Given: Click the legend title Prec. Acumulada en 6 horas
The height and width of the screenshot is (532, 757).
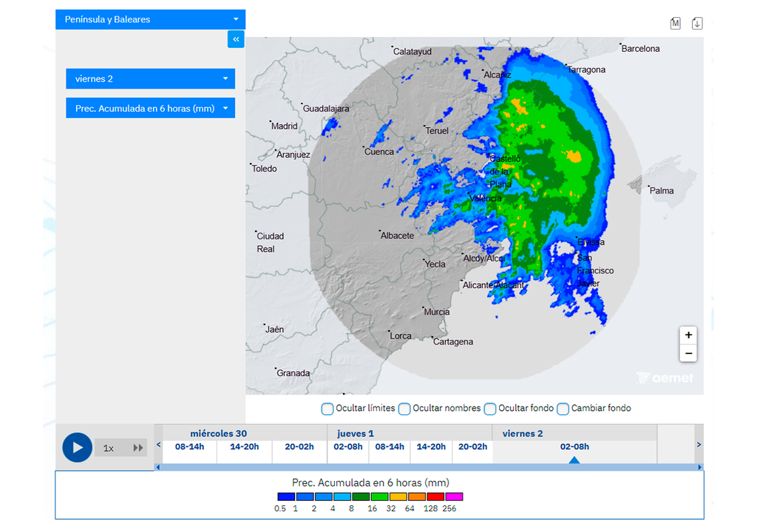Looking at the screenshot, I should click(x=370, y=482).
